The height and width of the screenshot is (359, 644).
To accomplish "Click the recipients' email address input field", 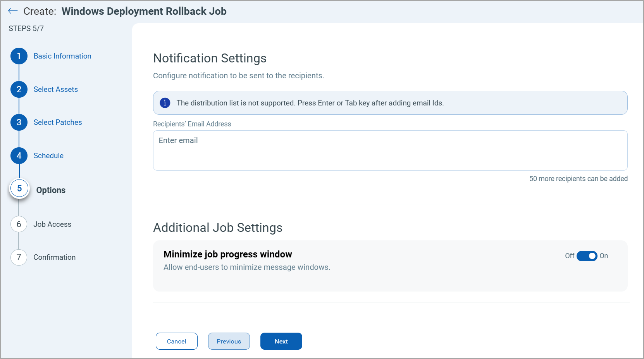I will coord(390,150).
